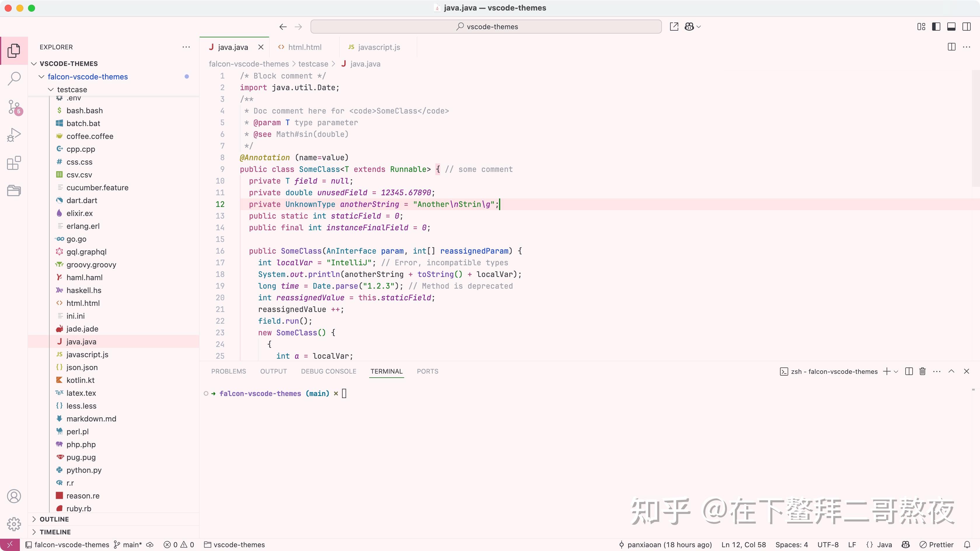The image size is (980, 551).
Task: Click the main* branch in status bar
Action: pyautogui.click(x=128, y=545)
